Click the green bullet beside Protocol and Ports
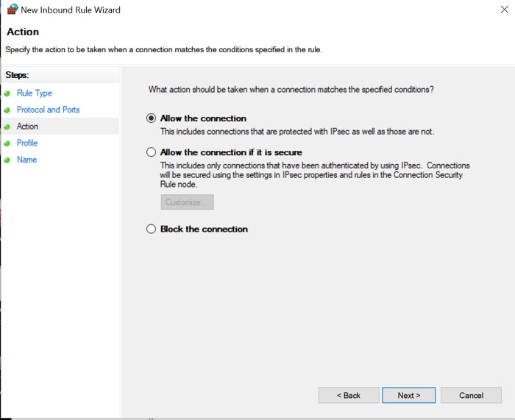Screen dimensions: 515x420 point(7,110)
